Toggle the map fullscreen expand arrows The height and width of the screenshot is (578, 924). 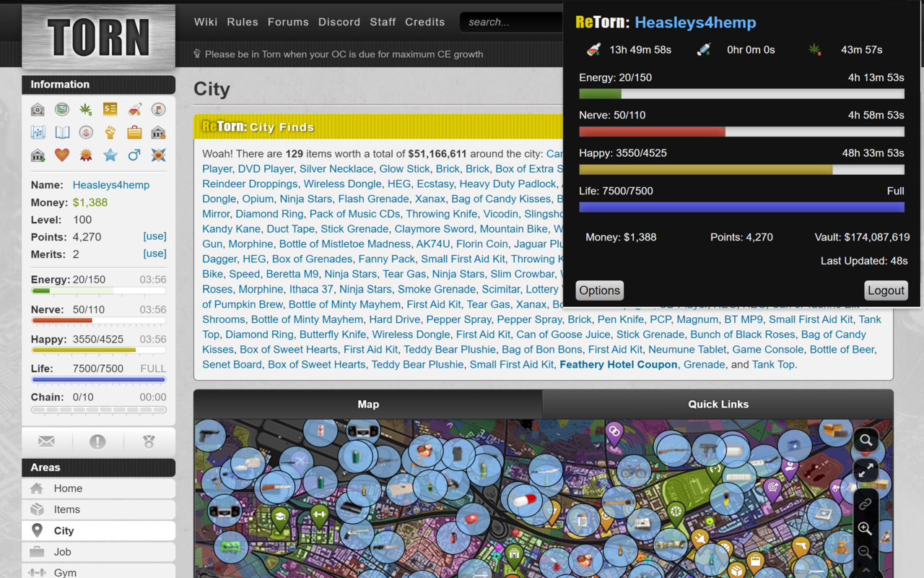(x=866, y=470)
